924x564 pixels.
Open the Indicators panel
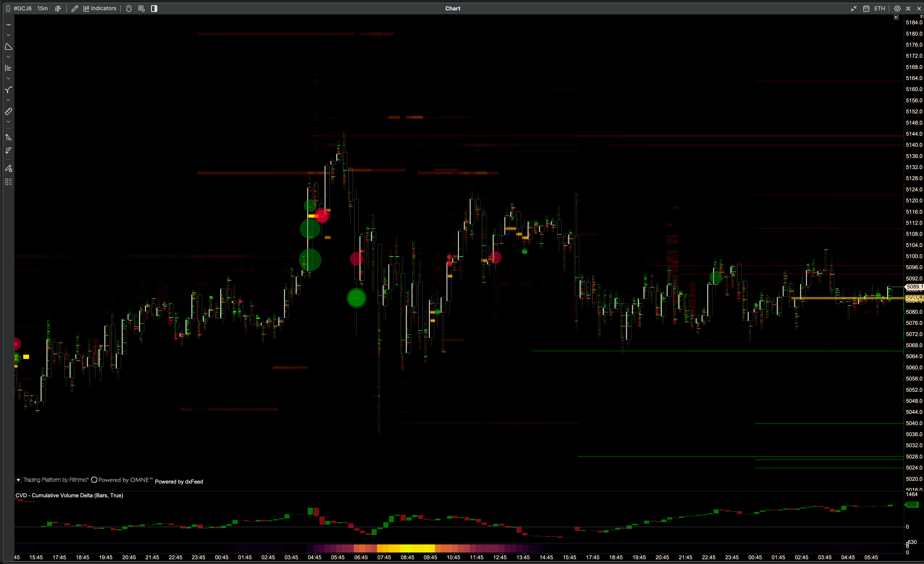(x=100, y=8)
